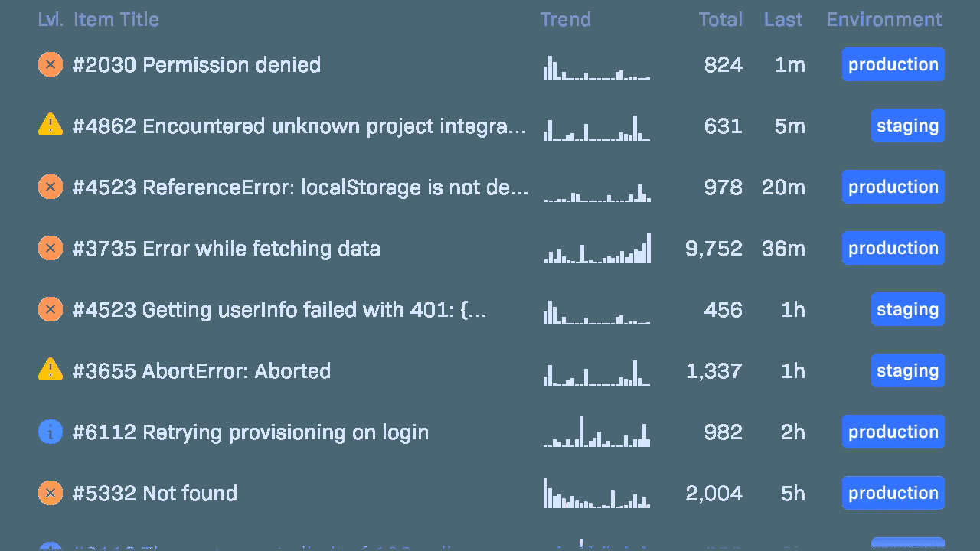Image resolution: width=980 pixels, height=551 pixels.
Task: Click production tag on Permission denied row
Action: pos(893,64)
